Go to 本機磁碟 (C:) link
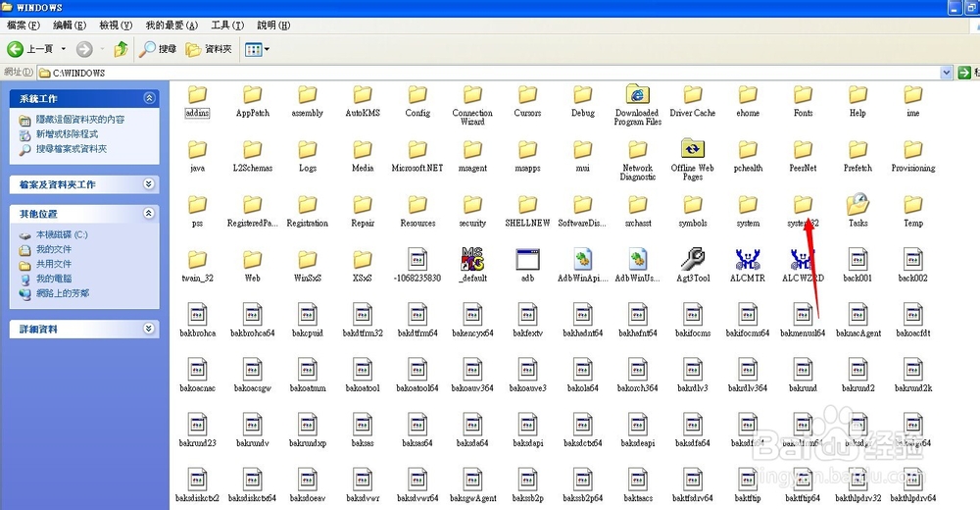The width and height of the screenshot is (980, 510). (62, 234)
